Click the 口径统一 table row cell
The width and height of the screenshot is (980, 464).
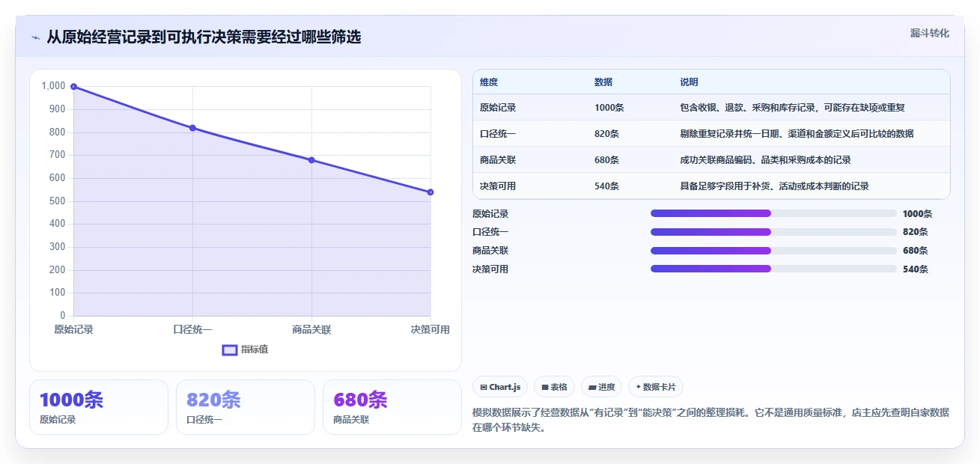pos(498,134)
